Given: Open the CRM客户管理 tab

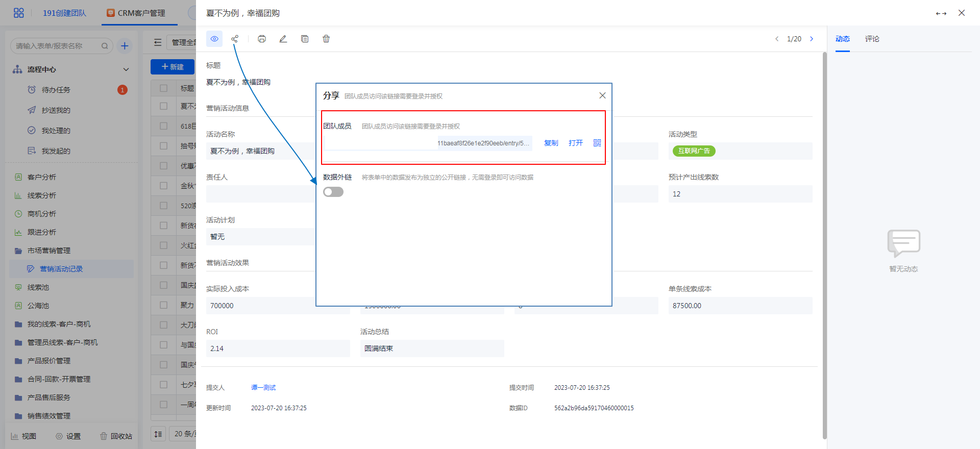Looking at the screenshot, I should tap(136, 13).
